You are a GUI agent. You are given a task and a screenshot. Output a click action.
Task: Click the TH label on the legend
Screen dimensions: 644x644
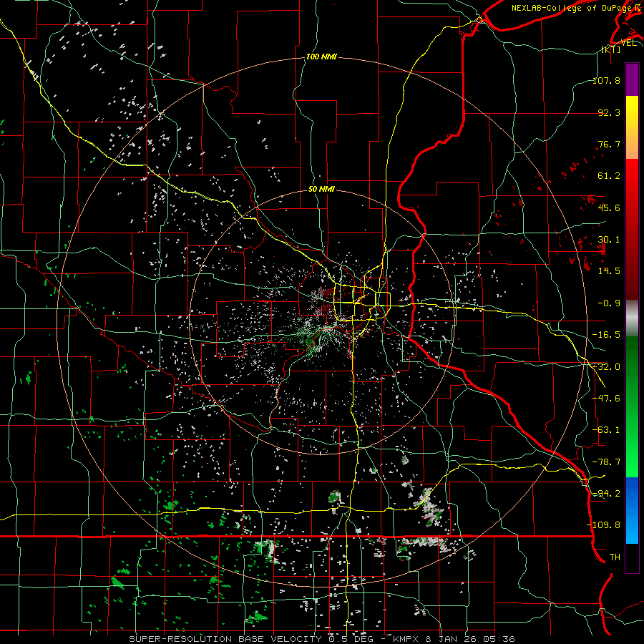[615, 557]
